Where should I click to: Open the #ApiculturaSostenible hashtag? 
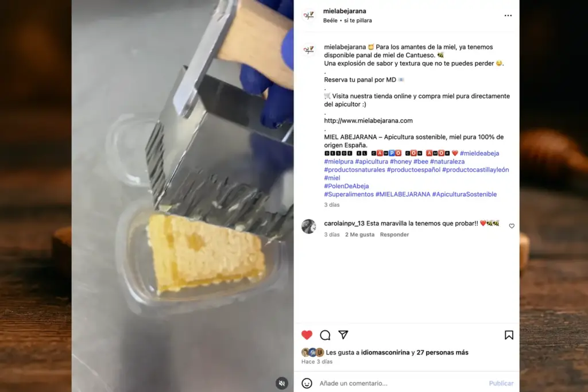coord(464,194)
